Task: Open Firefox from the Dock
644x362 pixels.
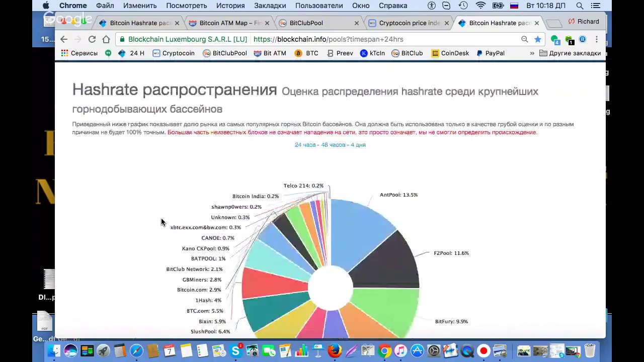Action: coord(335,350)
